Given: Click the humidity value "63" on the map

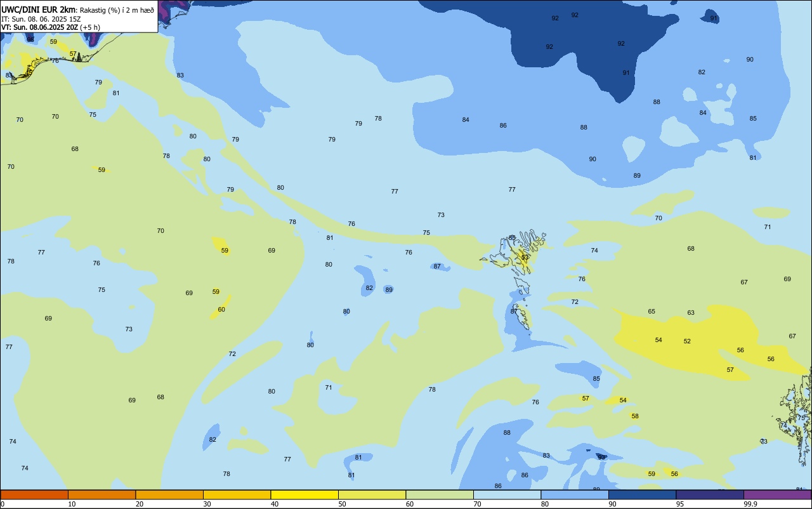Looking at the screenshot, I should (x=691, y=313).
